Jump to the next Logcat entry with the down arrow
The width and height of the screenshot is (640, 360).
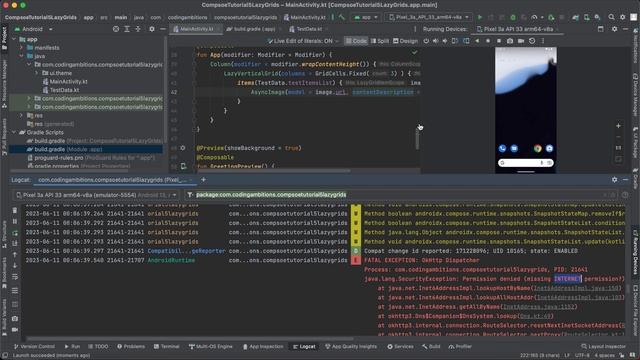[15, 265]
